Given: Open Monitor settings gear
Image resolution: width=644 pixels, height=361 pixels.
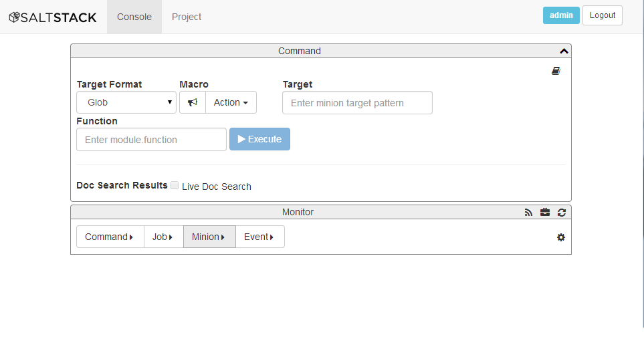Looking at the screenshot, I should tap(561, 237).
